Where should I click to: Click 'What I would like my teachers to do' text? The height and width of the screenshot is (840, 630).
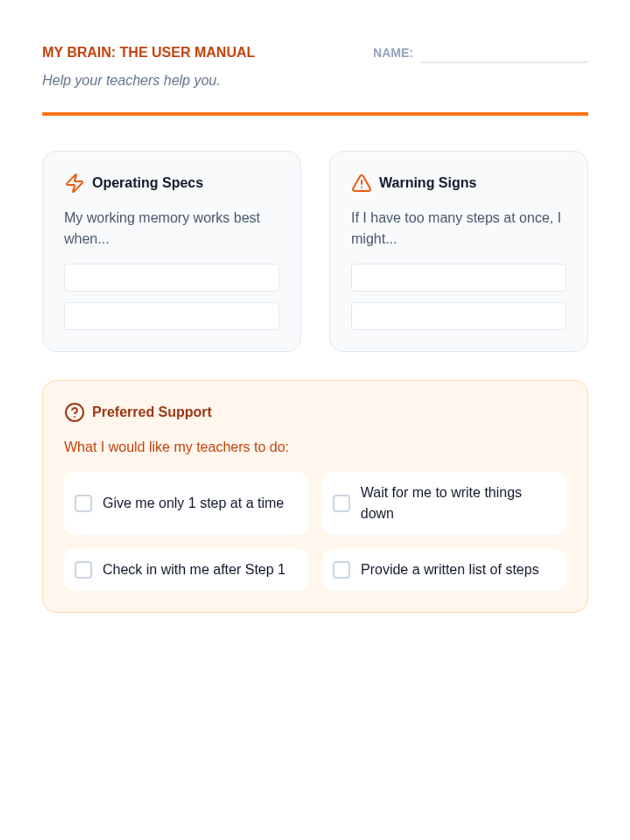pos(176,447)
